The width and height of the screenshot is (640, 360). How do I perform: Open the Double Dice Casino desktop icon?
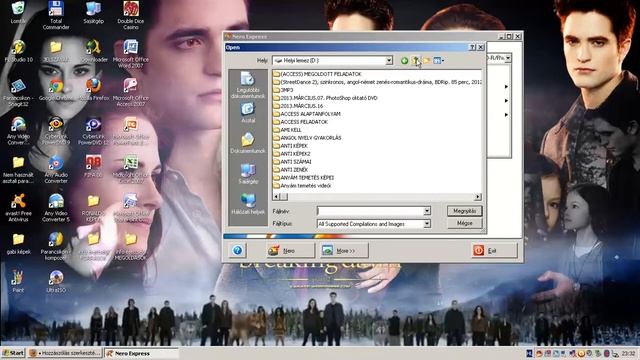pos(131,16)
